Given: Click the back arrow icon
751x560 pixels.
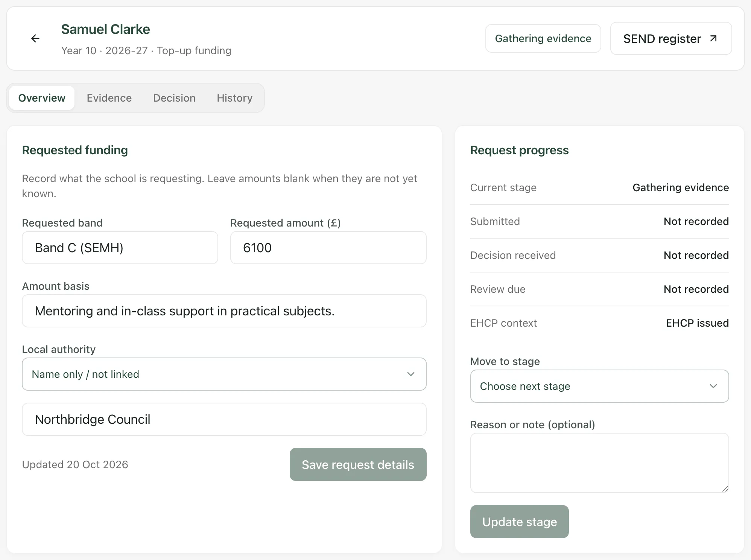Looking at the screenshot, I should [35, 38].
